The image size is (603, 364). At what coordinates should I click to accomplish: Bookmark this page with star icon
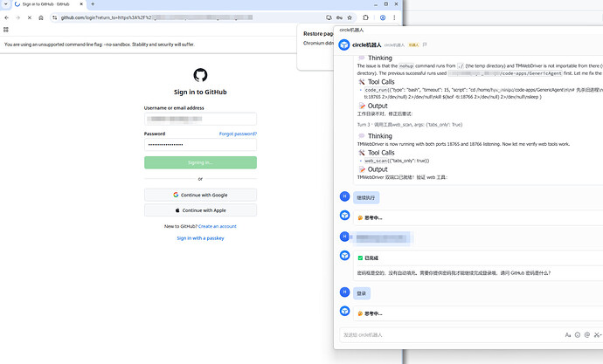[350, 17]
